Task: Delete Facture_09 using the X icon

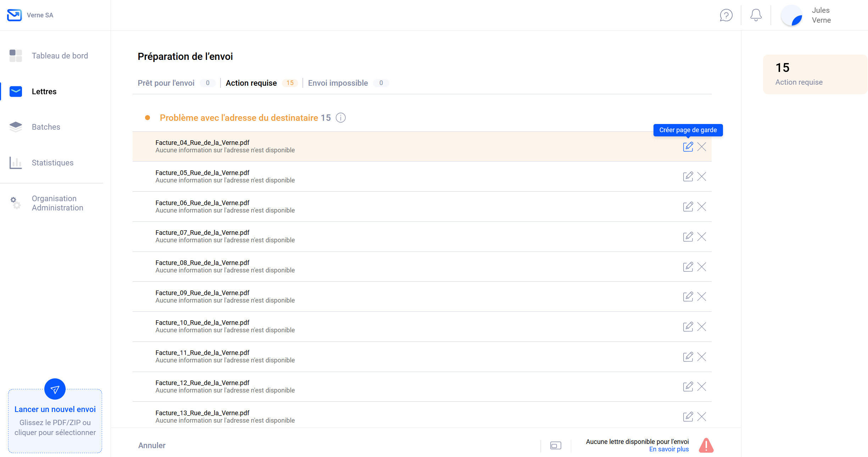Action: [701, 297]
